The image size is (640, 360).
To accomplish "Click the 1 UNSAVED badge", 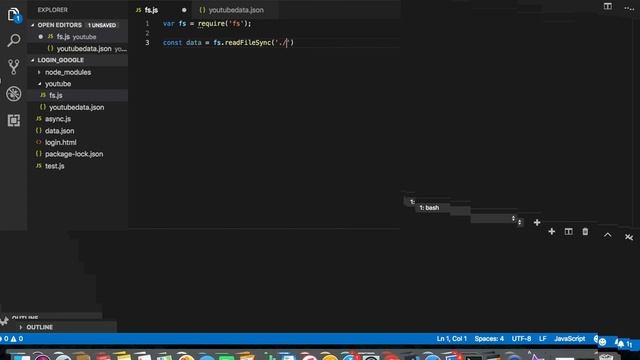I will [102, 25].
